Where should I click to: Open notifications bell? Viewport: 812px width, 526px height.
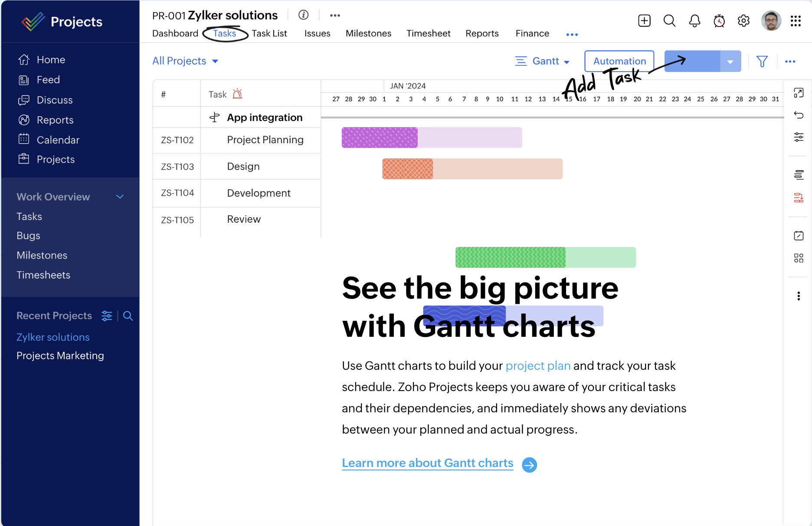[x=694, y=20]
